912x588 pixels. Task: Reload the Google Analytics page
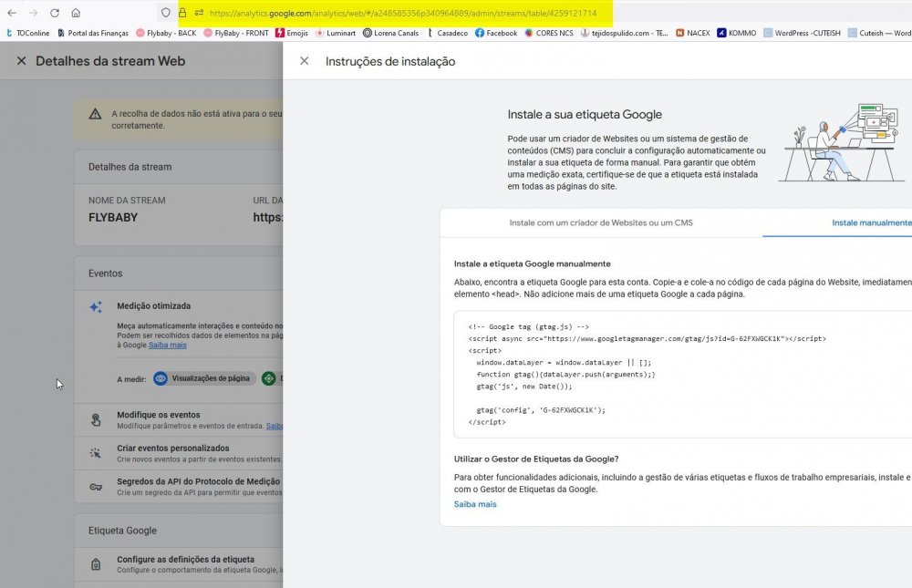tap(57, 13)
